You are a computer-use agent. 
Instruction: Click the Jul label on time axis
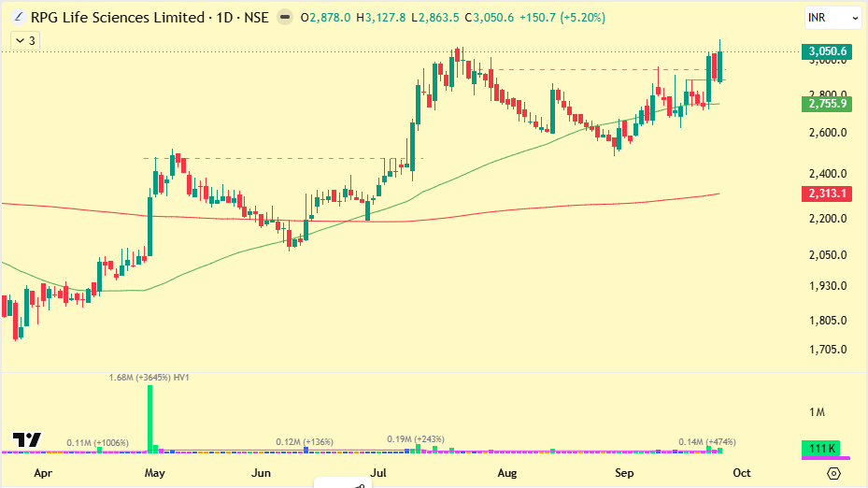pos(378,473)
